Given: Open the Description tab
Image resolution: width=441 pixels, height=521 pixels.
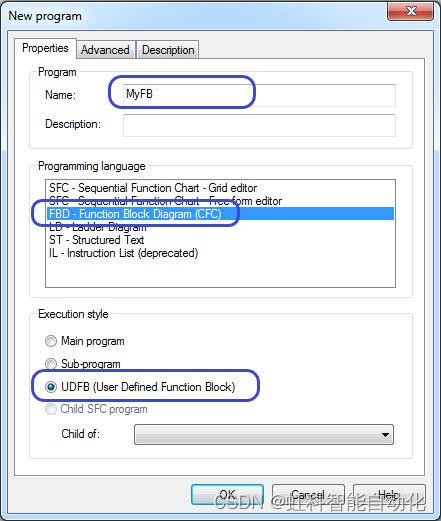Looking at the screenshot, I should point(168,50).
